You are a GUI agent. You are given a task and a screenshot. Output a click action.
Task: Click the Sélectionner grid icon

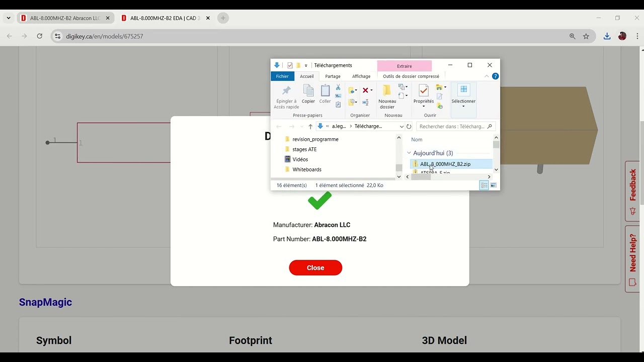[464, 89]
